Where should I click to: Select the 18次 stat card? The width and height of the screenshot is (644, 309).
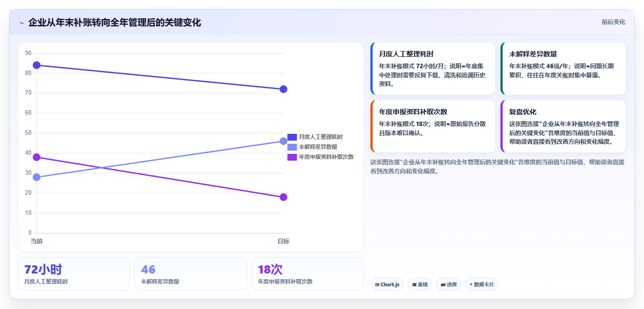tap(308, 274)
